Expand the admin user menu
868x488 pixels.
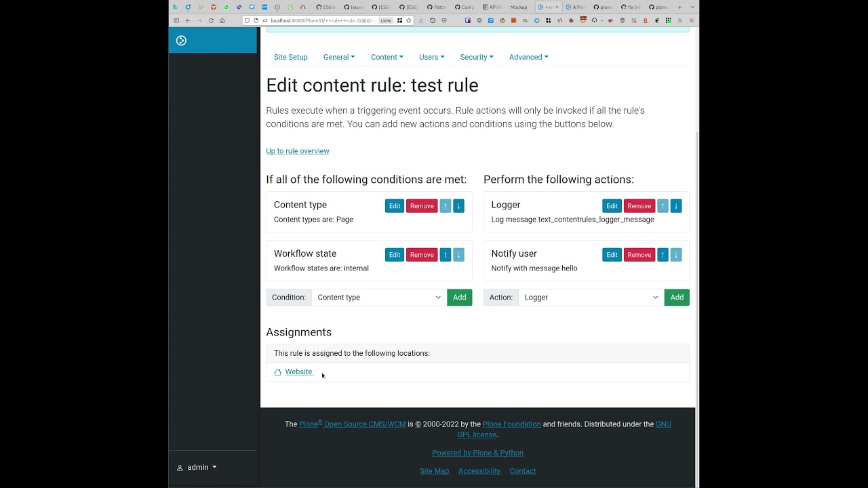tap(197, 467)
